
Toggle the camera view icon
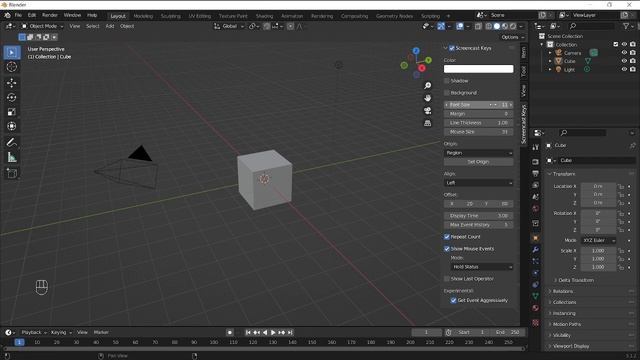[427, 111]
